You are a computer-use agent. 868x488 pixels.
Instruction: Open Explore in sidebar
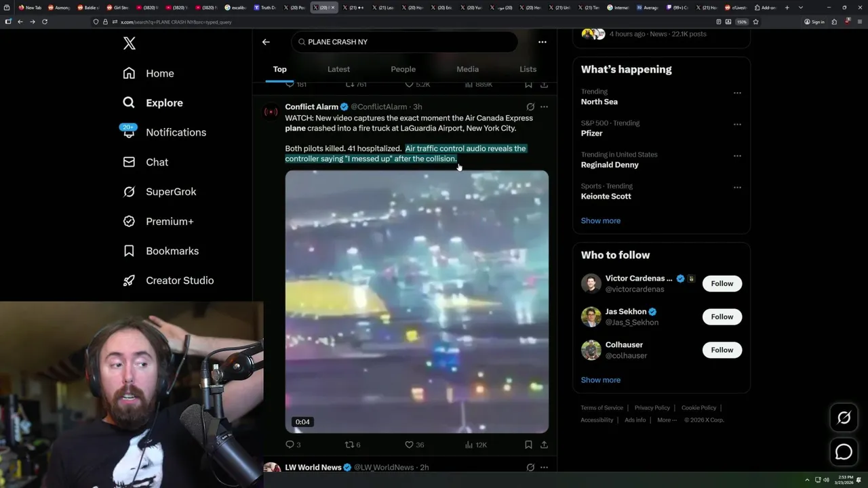coord(153,103)
